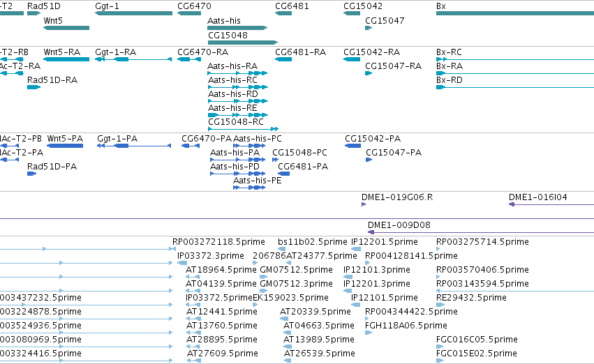Click EST AT18964.5prime label
This screenshot has height=364, width=594.
coord(221,270)
